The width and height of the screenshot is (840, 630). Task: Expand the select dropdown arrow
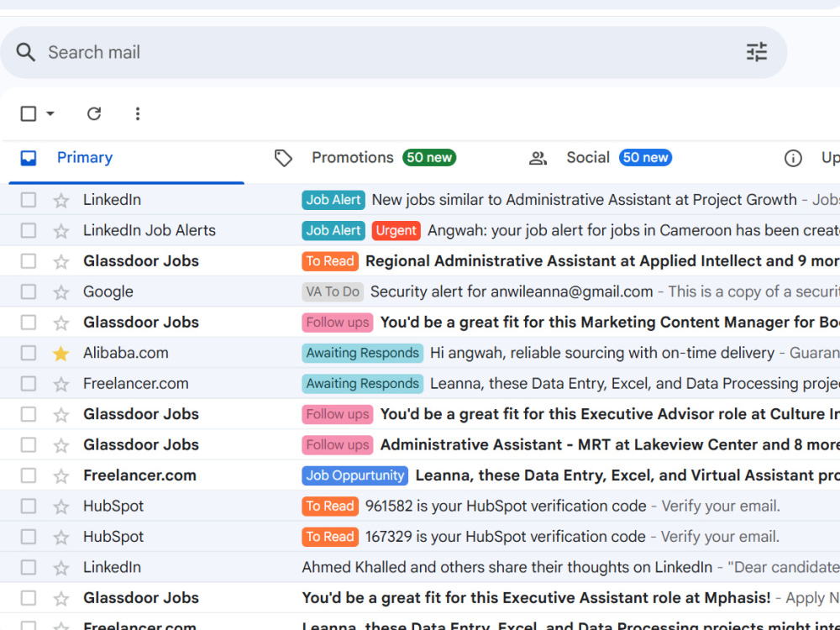point(50,113)
